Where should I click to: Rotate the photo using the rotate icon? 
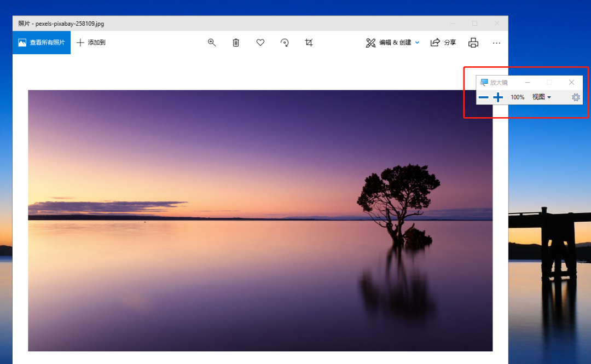[285, 43]
